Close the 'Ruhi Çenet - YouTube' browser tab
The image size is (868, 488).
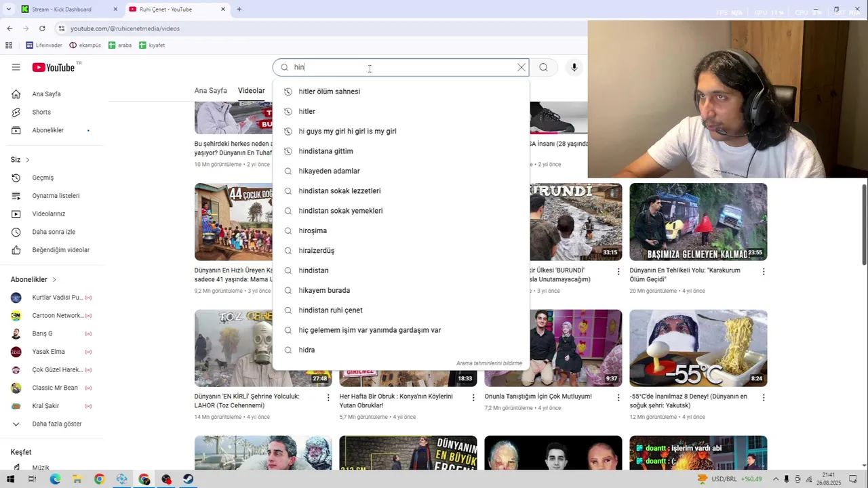point(223,9)
